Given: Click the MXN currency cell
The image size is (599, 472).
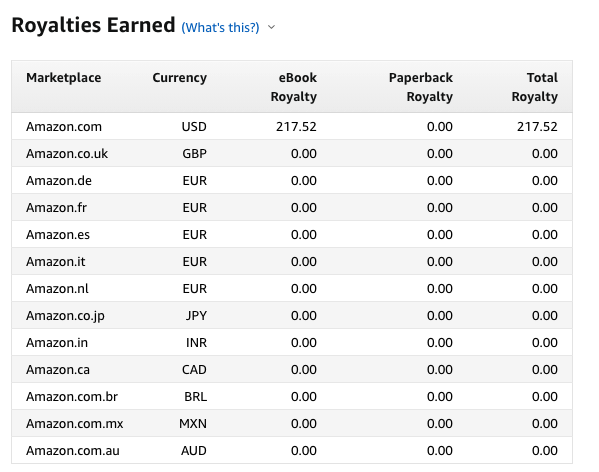Looking at the screenshot, I should [193, 424].
